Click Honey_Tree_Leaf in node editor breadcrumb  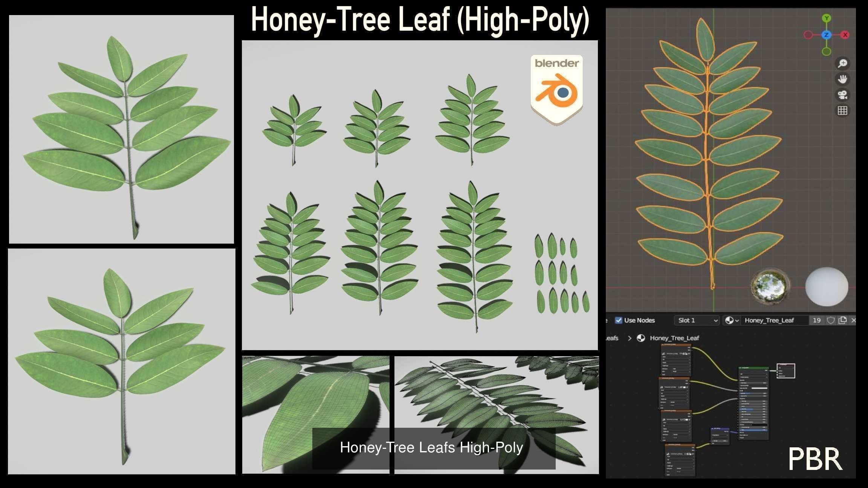coord(674,338)
